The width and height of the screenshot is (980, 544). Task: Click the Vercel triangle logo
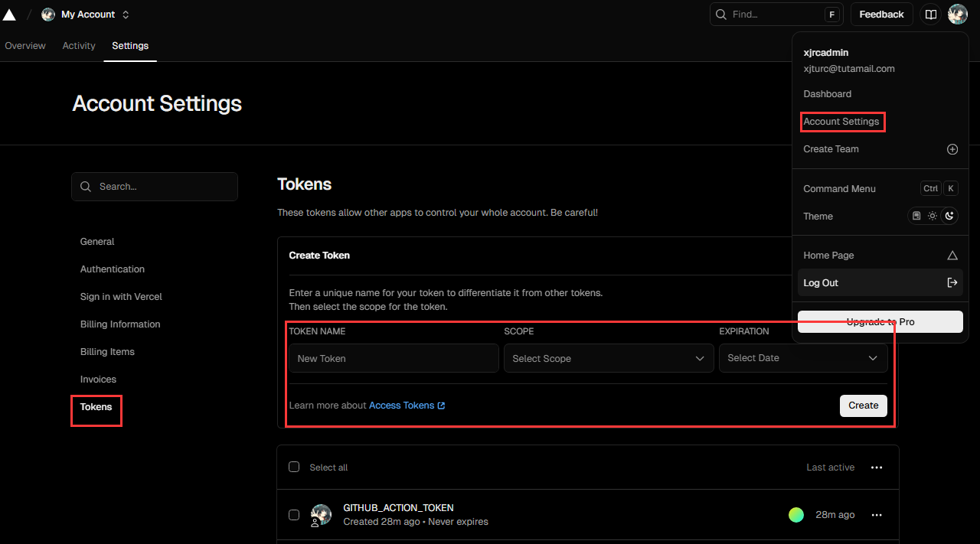9,15
